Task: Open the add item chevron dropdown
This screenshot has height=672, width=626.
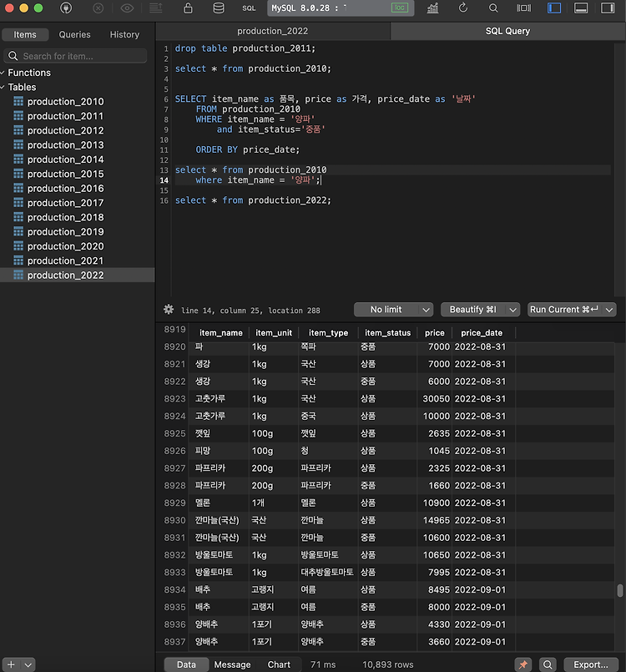Action: 28,664
